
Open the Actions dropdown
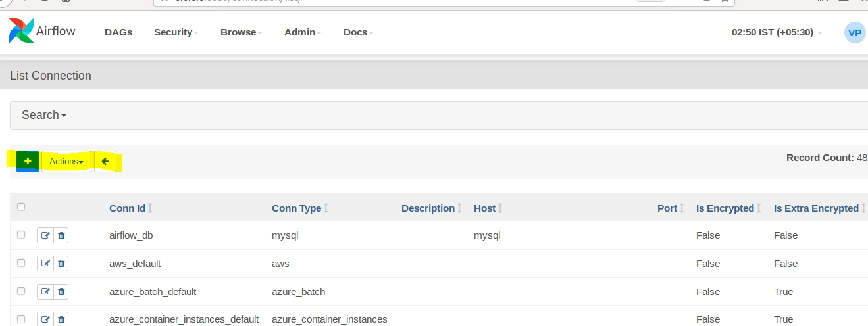[x=66, y=161]
